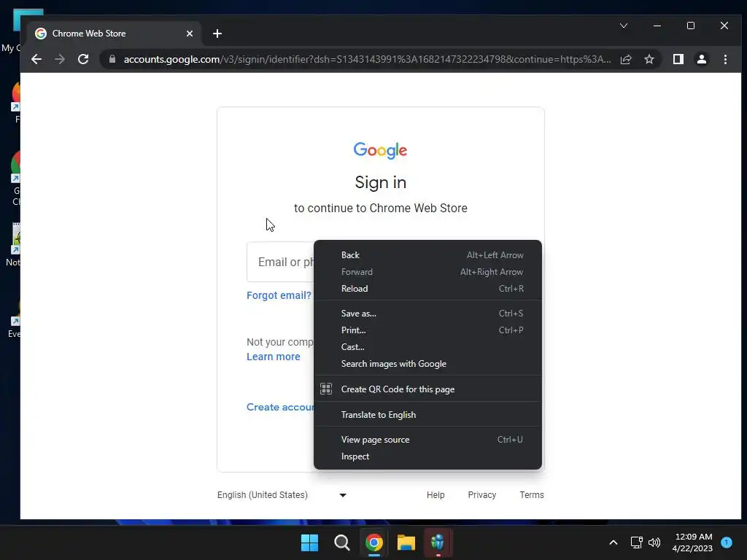Choose Reload in context menu
The height and width of the screenshot is (560, 747).
pyautogui.click(x=427, y=289)
